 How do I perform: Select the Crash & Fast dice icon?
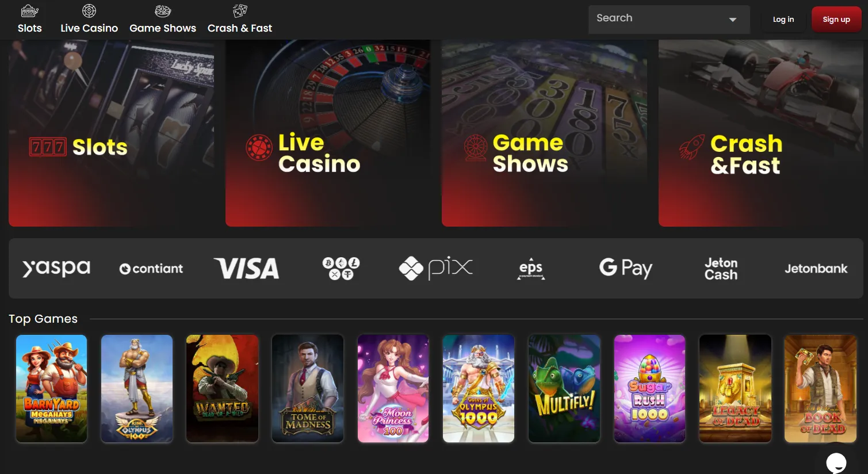click(x=240, y=11)
